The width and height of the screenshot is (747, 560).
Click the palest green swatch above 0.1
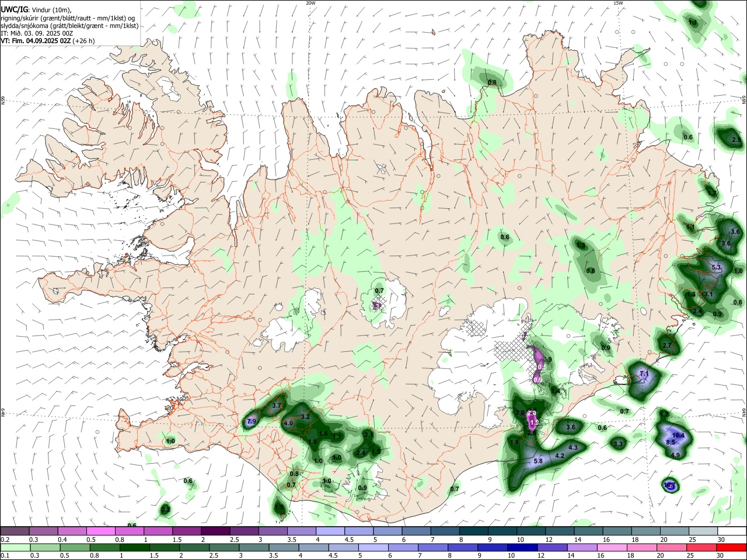[x=15, y=547]
